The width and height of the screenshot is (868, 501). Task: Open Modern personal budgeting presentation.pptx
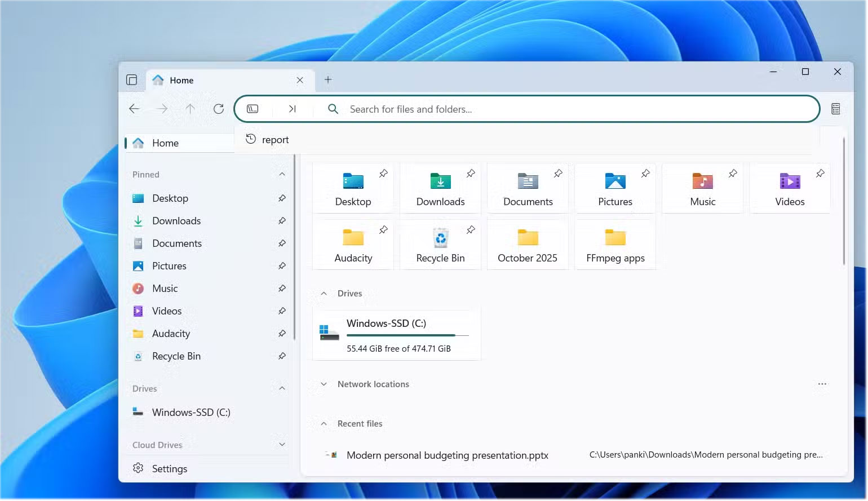tap(447, 455)
